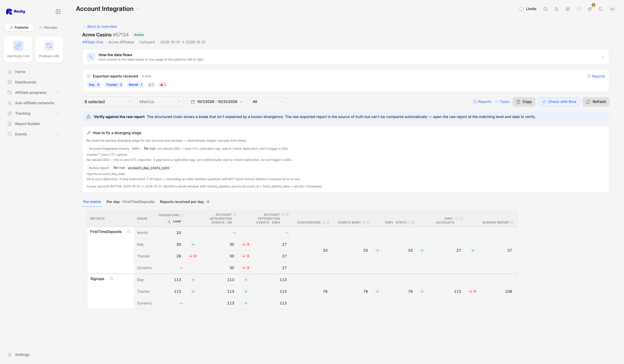
Task: Switch to Per day · FirstTimeDeposits tab
Action: pos(131,202)
